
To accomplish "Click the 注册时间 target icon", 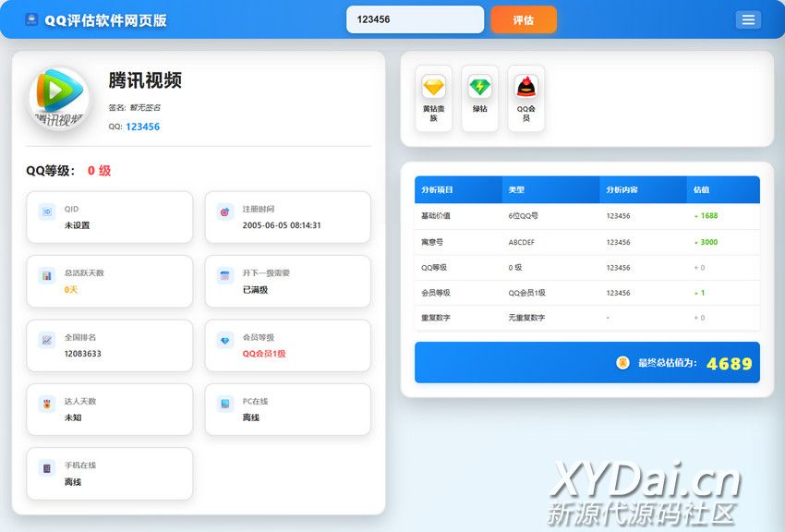I will coord(224,212).
